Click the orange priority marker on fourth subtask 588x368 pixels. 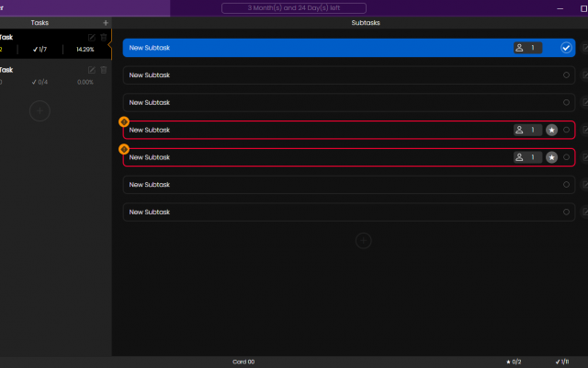124,121
